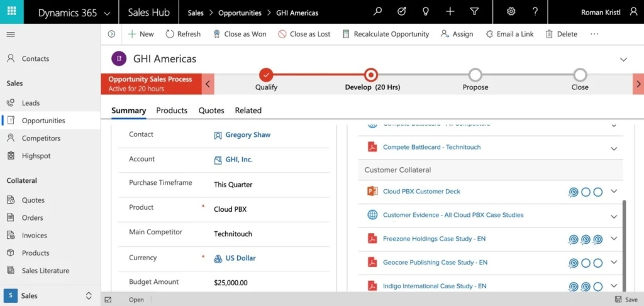644x306 pixels.
Task: Click the Develop stage circle
Action: (371, 75)
